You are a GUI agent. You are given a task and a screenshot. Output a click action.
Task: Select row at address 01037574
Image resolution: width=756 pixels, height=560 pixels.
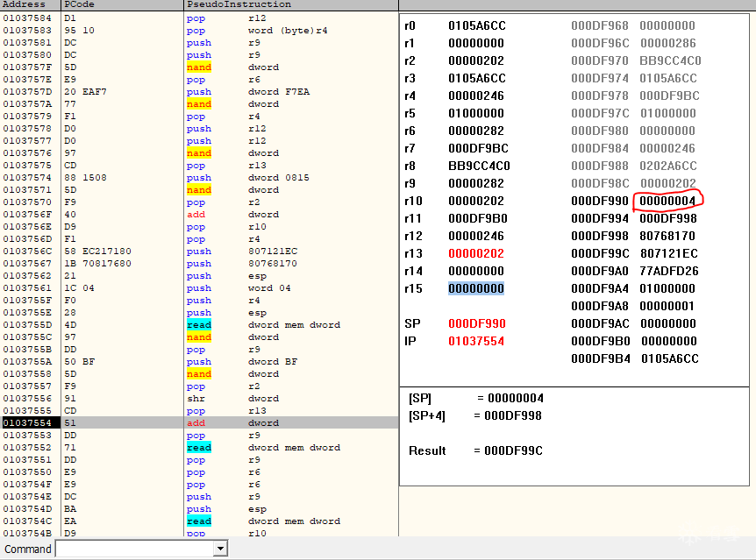click(x=199, y=177)
